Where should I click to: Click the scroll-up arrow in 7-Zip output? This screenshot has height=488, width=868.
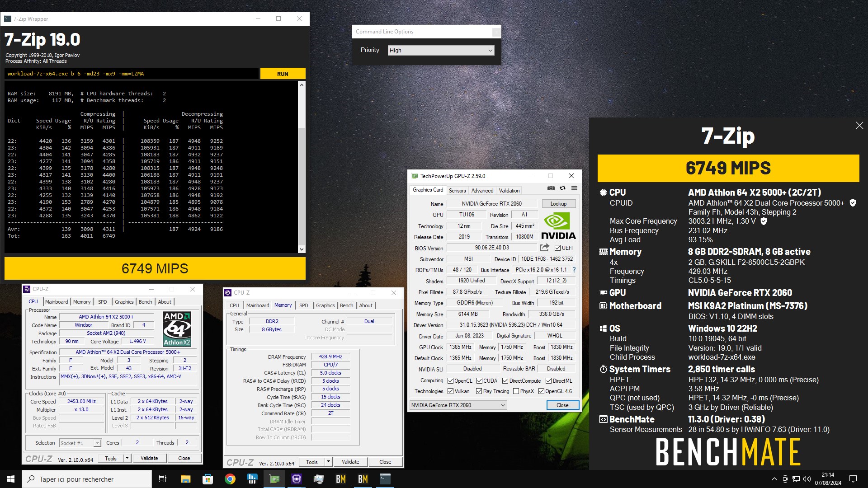click(302, 85)
